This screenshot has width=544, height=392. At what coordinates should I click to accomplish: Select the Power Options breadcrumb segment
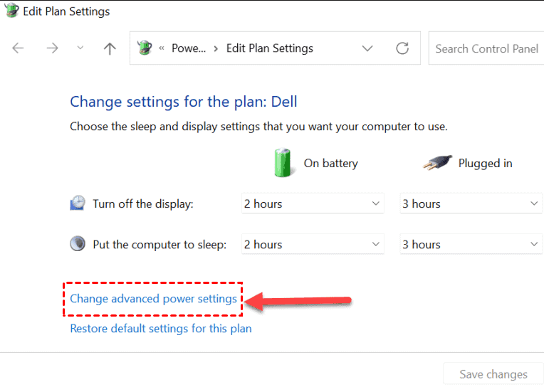pos(189,48)
